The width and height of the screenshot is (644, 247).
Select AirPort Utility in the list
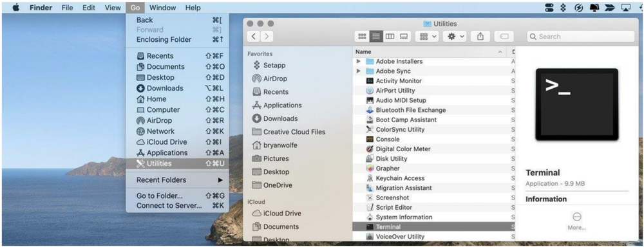(x=433, y=91)
